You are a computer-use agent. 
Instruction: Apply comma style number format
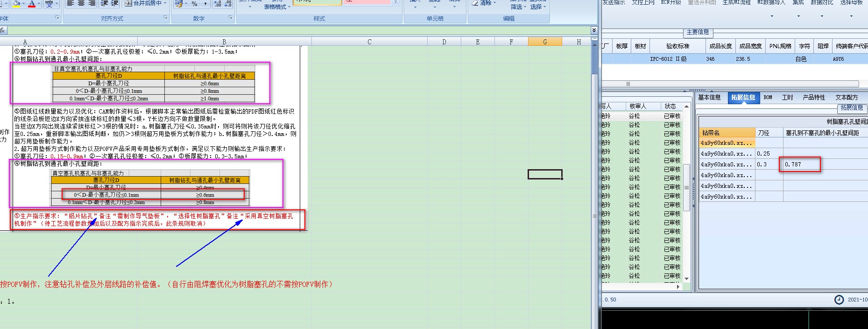tap(206, 3)
